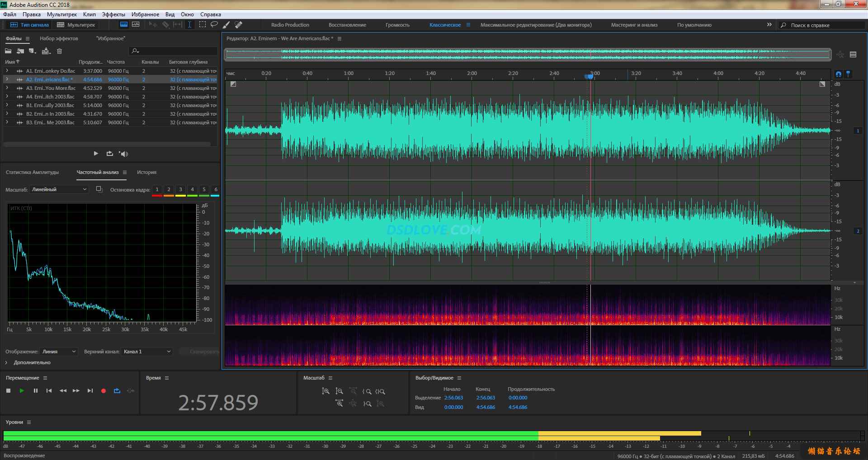Click Move playhead to previous button

pyautogui.click(x=49, y=391)
